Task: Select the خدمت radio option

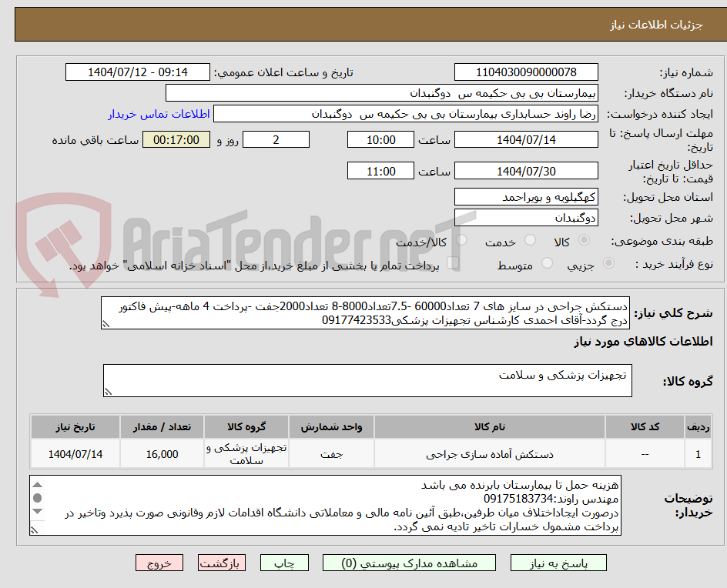Action: (530, 240)
